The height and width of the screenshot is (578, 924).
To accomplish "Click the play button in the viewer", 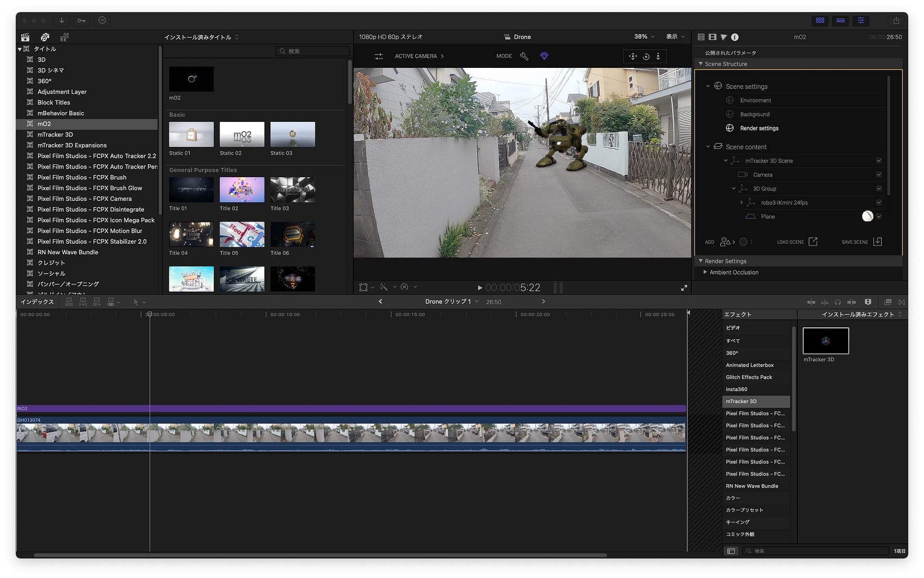I will (x=480, y=288).
